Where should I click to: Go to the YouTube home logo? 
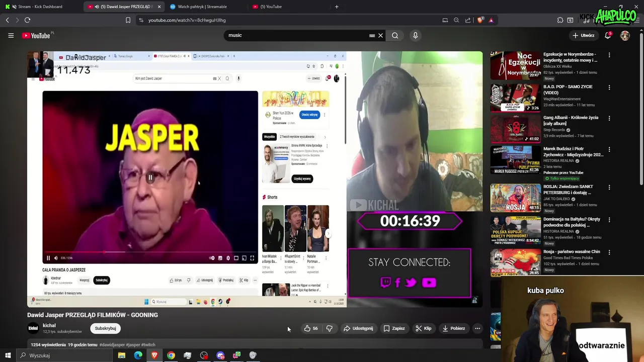point(36,35)
